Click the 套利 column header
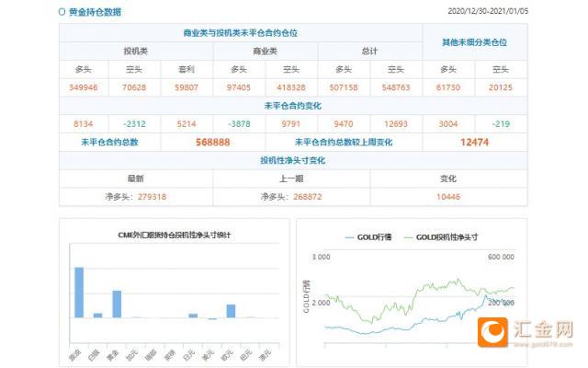 187,70
